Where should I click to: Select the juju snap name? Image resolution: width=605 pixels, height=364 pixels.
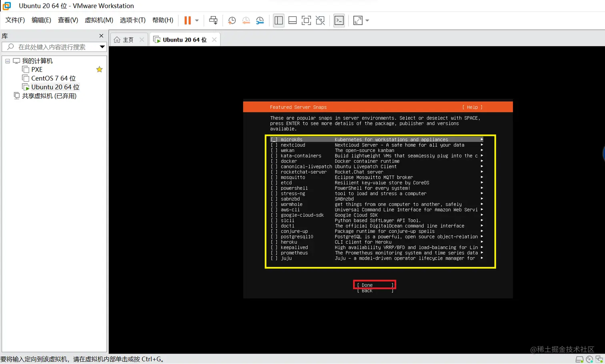tap(286, 258)
